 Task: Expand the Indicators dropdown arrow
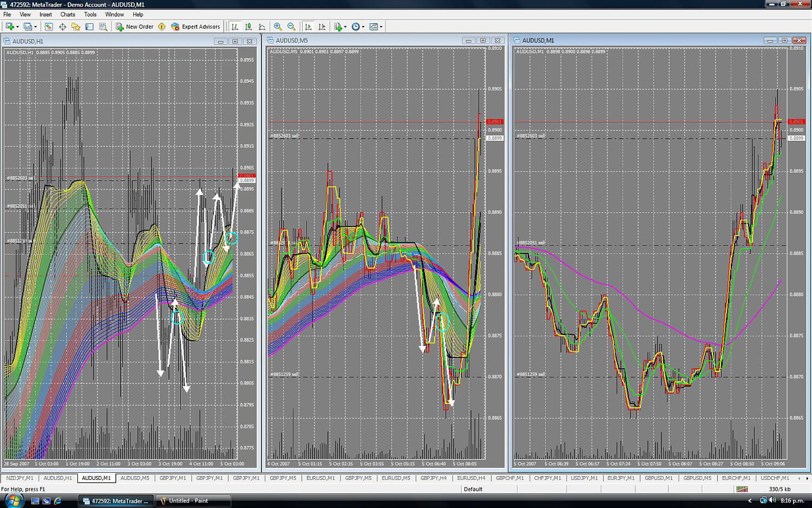click(345, 27)
